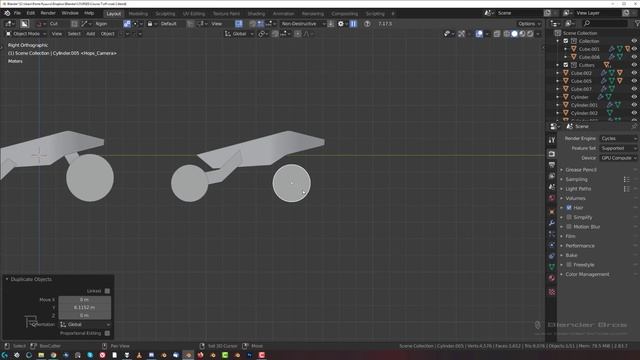The image size is (640, 360).
Task: Click the BoxCutter settings gear icon
Action: click(x=341, y=24)
